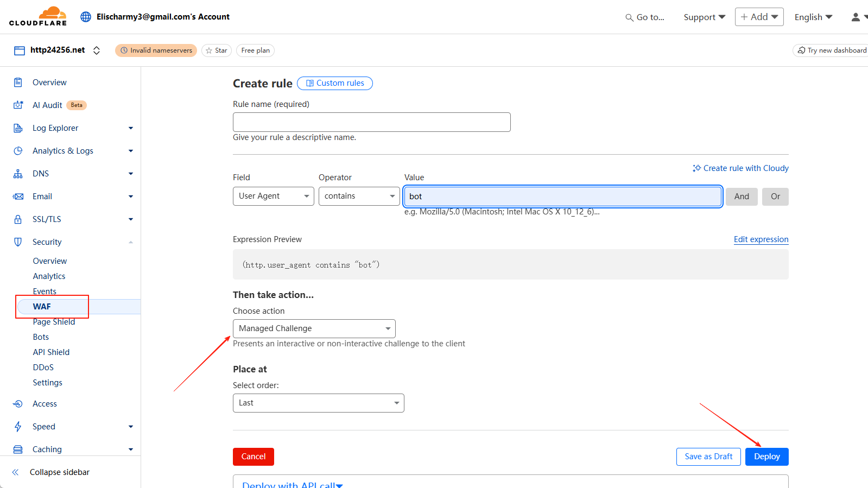Open the DDoS menu item
Viewport: 868px width, 488px height.
click(43, 367)
